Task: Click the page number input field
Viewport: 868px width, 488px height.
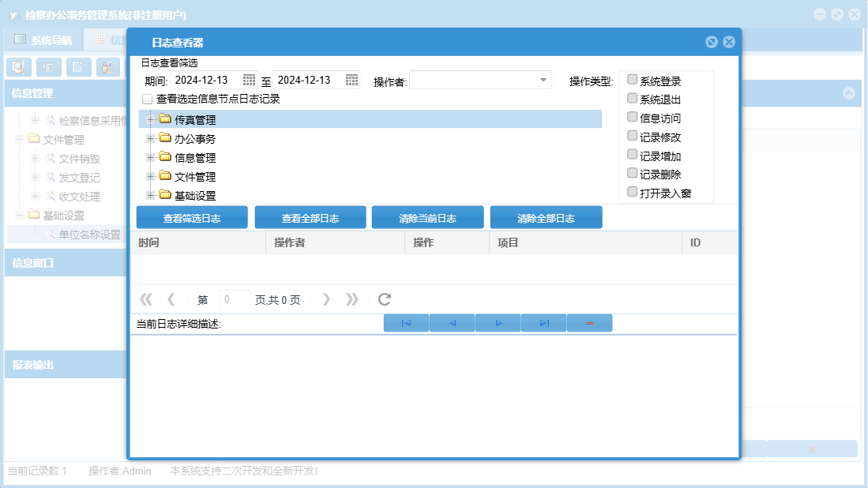Action: point(234,300)
